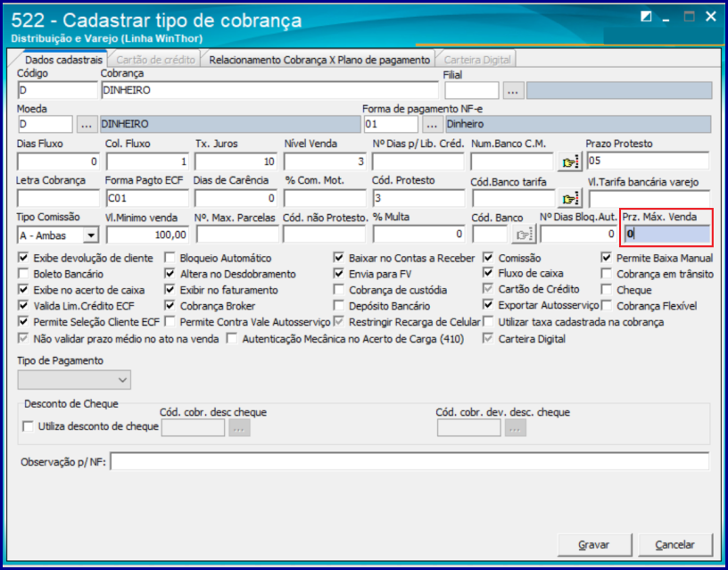The height and width of the screenshot is (570, 728).
Task: Click the Nível Venda field
Action: coord(325,161)
